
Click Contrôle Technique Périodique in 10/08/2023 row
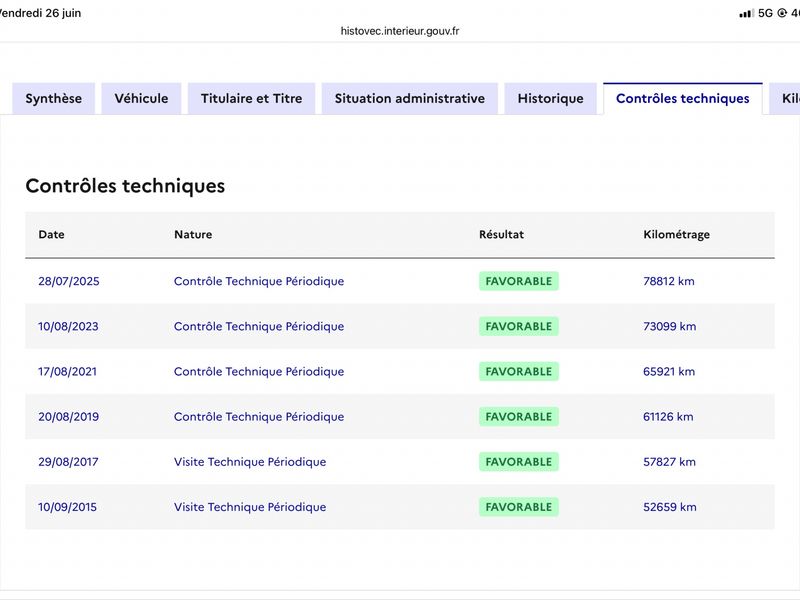[259, 327]
